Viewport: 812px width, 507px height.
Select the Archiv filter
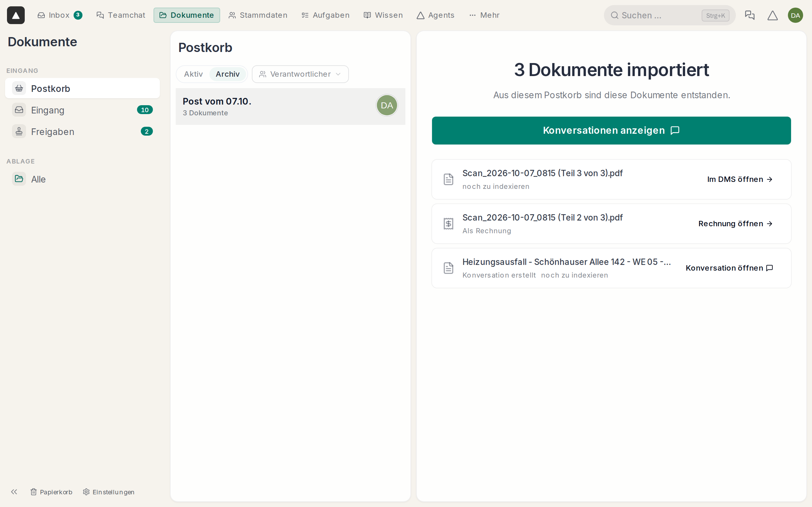point(227,74)
